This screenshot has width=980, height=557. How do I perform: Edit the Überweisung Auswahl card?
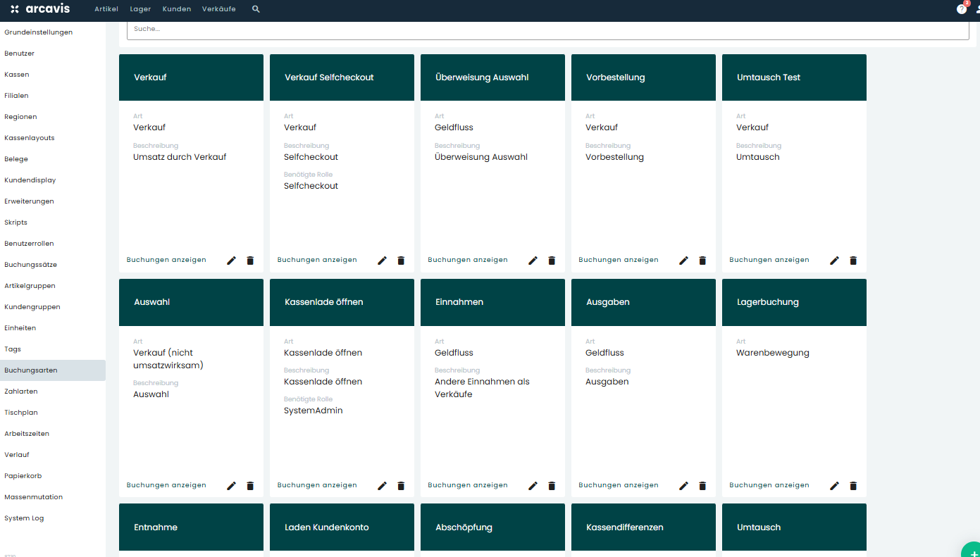(533, 261)
